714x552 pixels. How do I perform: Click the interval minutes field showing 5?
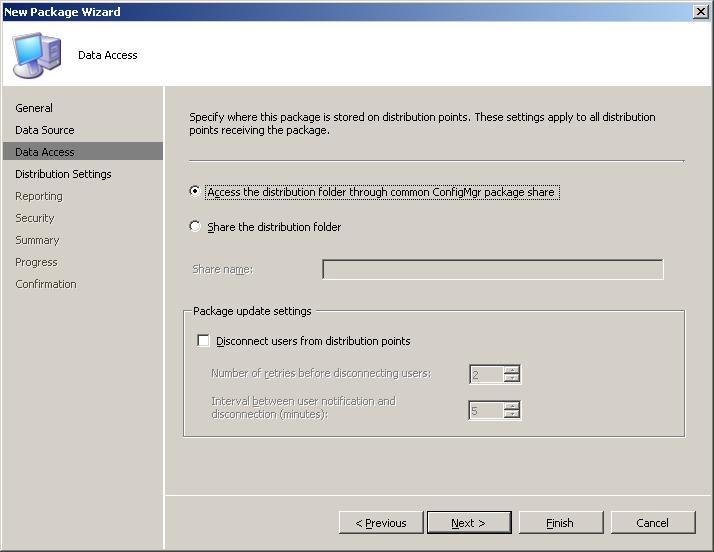tap(487, 410)
